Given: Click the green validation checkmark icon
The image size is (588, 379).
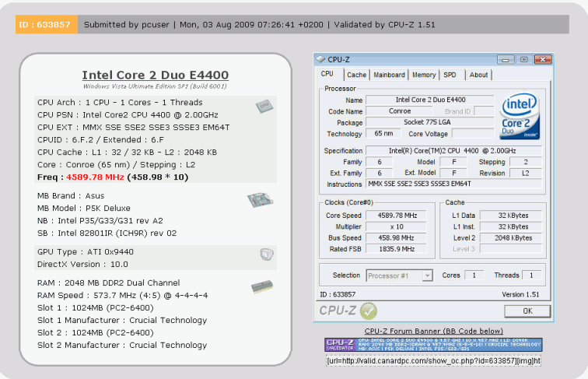Looking at the screenshot, I should pos(368,311).
